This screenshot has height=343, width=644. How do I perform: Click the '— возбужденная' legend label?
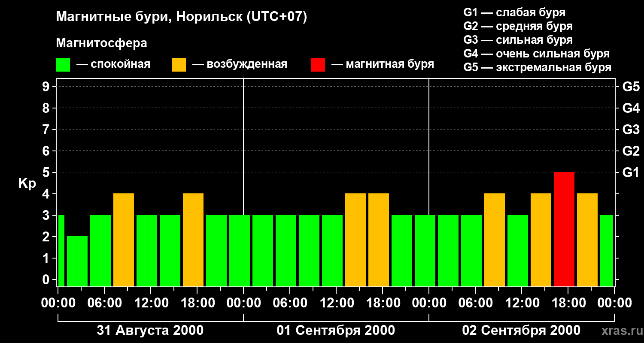(x=240, y=65)
